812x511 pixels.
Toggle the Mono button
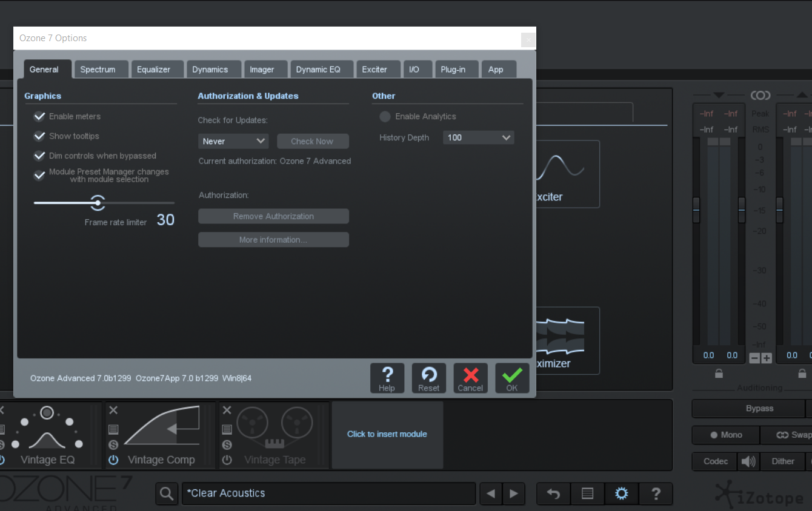(x=725, y=435)
